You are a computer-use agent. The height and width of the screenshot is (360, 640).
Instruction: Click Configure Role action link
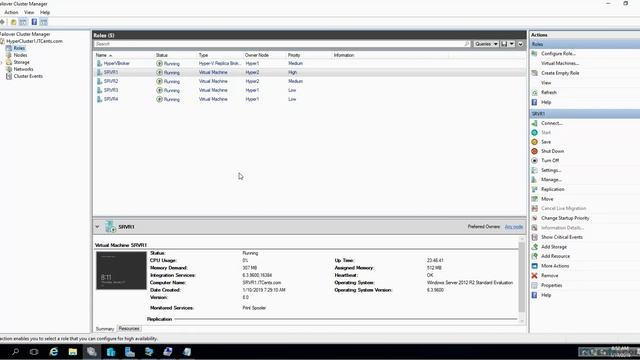pos(558,53)
